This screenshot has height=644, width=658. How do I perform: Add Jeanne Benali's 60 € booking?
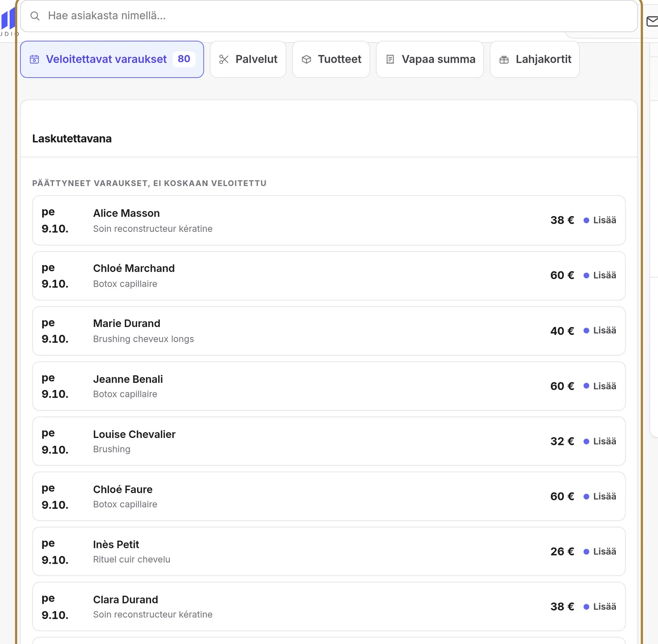click(x=600, y=386)
